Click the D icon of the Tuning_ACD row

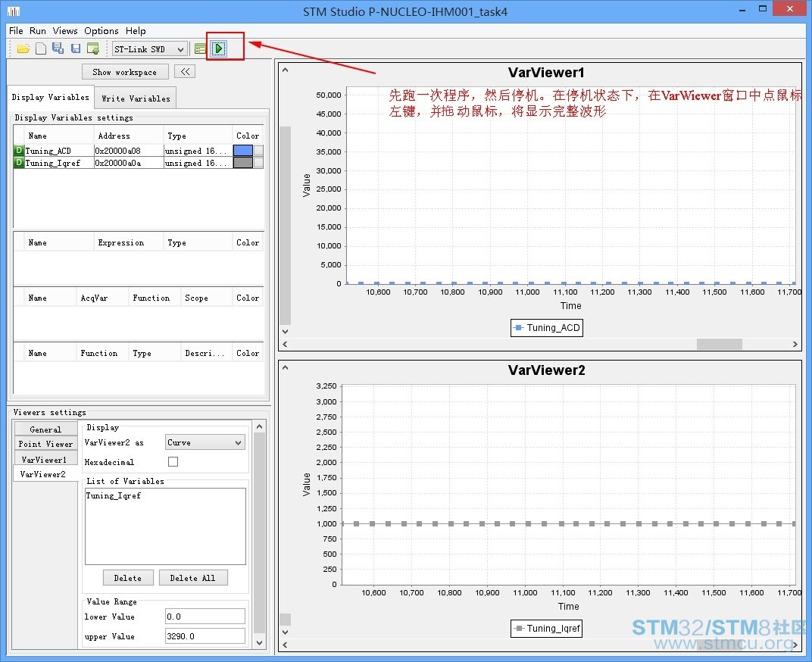coord(19,150)
